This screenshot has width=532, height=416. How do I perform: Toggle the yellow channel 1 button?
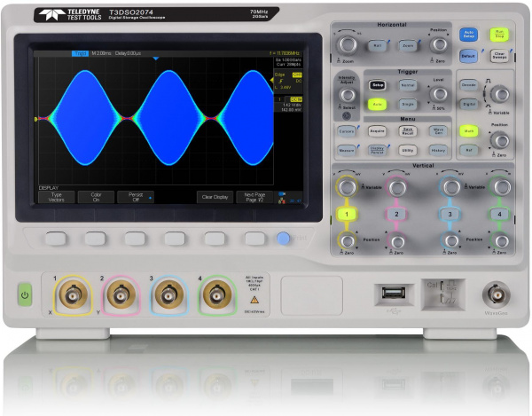pyautogui.click(x=347, y=214)
